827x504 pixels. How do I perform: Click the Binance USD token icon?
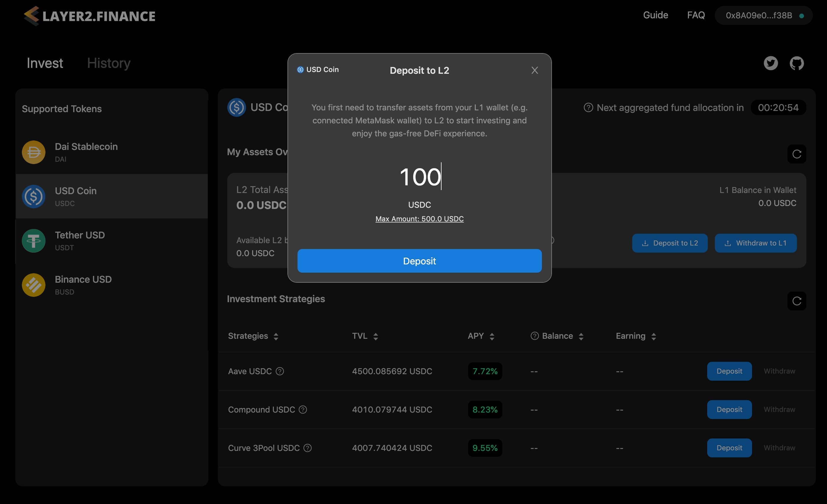pyautogui.click(x=34, y=285)
